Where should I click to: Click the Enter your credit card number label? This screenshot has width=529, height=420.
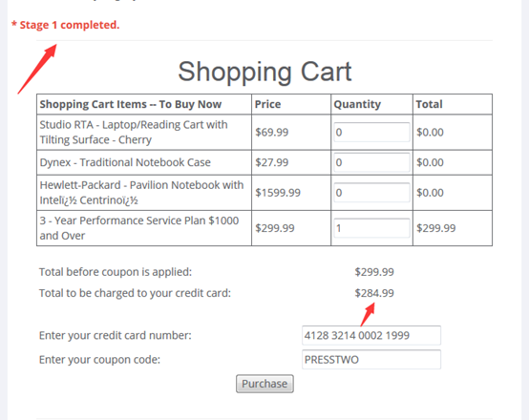115,335
